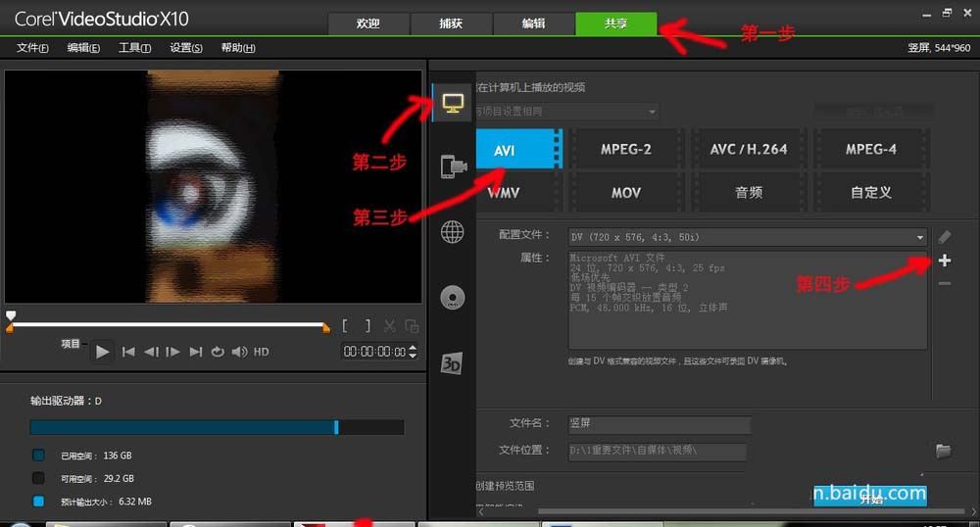The height and width of the screenshot is (527, 980).
Task: Switch to the 共享 (Share) tab
Action: pos(615,24)
